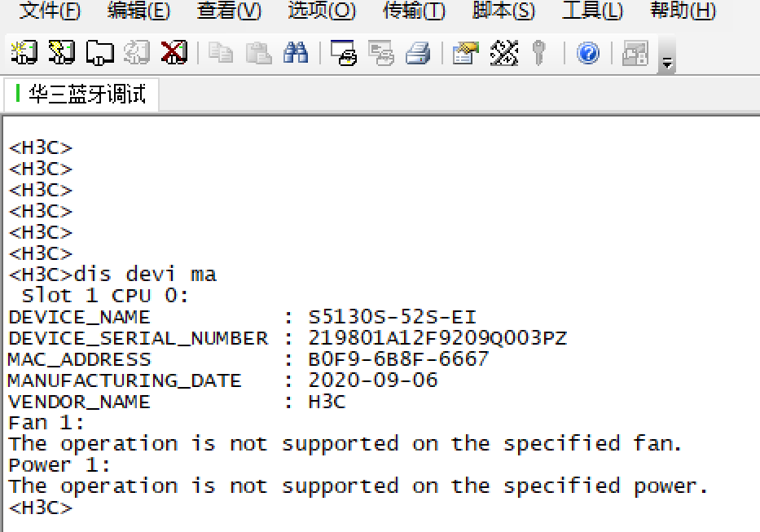The height and width of the screenshot is (532, 760).
Task: Click the Connect session toolbar icon
Action: point(23,54)
